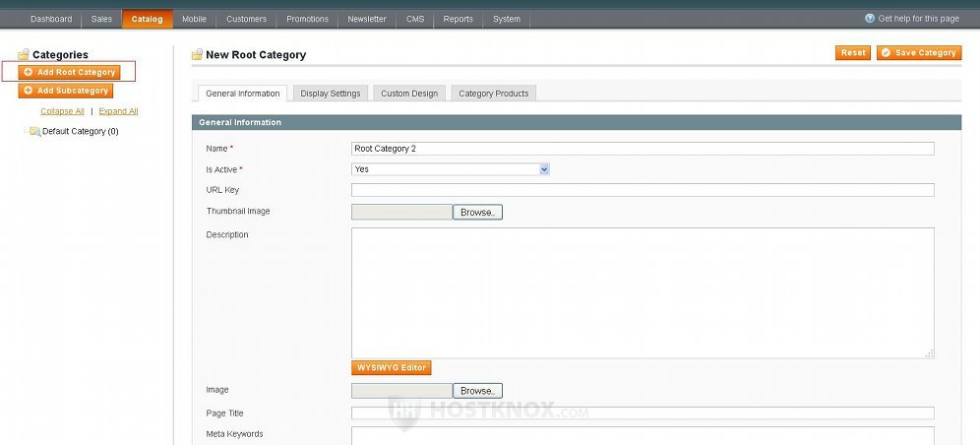The image size is (980, 445).
Task: Open the Newsletter menu
Action: click(367, 19)
